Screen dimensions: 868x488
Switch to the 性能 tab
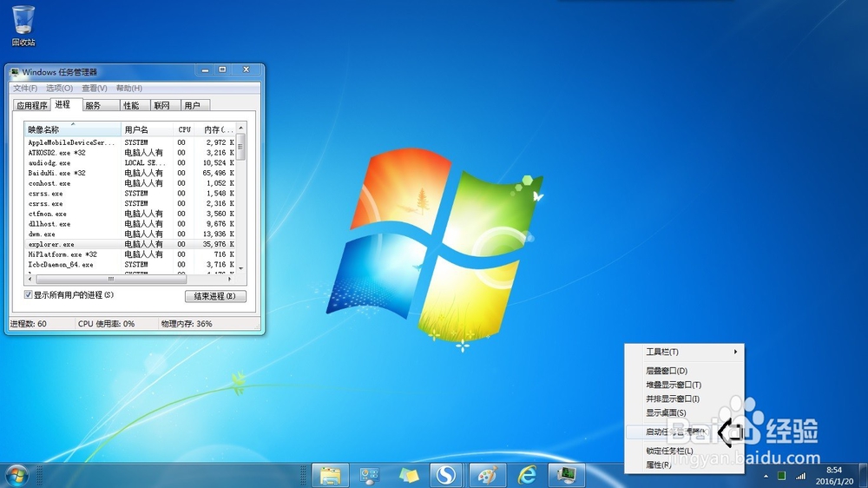[x=135, y=105]
